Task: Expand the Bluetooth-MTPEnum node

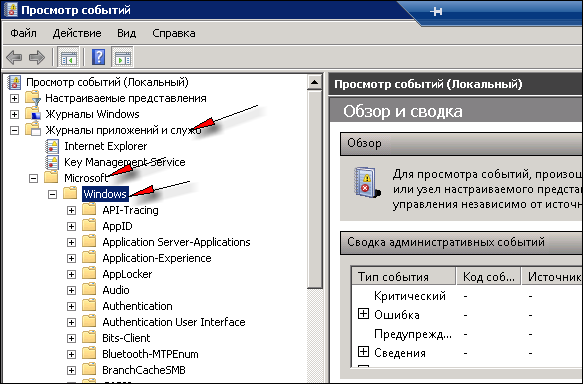Action: tap(71, 354)
